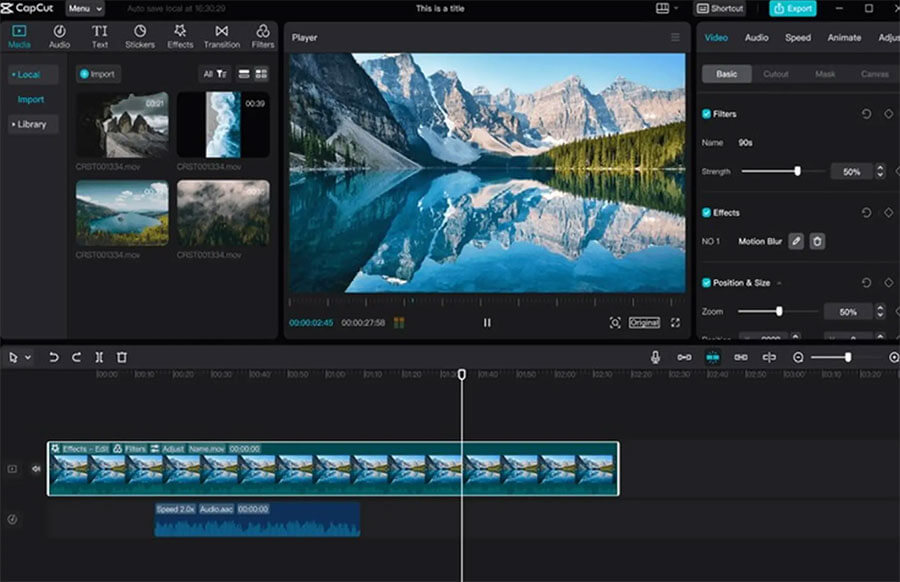Image resolution: width=900 pixels, height=582 pixels.
Task: Uncheck the Position & Size checkbox
Action: (x=707, y=282)
